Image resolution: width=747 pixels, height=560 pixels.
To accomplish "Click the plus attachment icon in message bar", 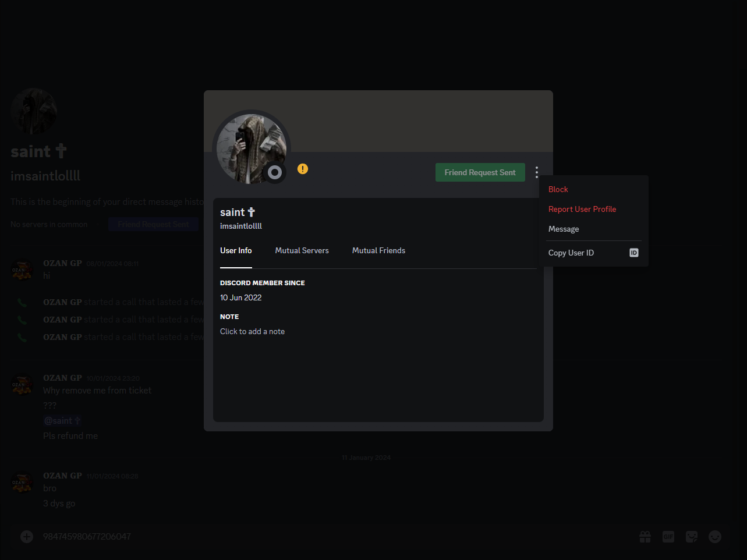I will tap(27, 537).
